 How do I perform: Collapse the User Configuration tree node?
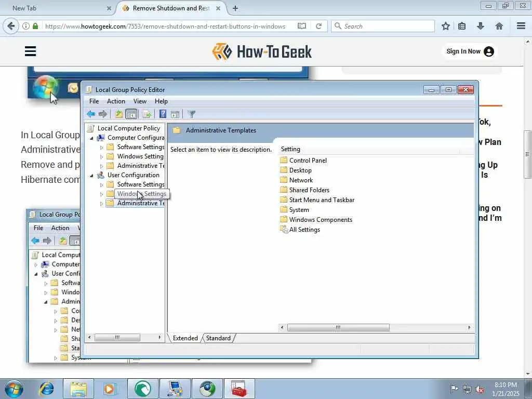(91, 176)
